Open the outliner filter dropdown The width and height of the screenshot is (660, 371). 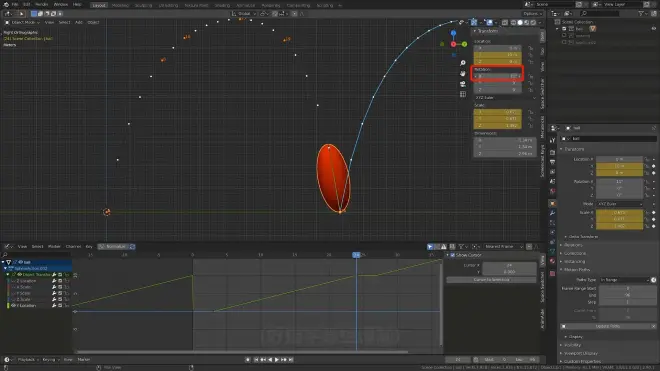click(642, 13)
